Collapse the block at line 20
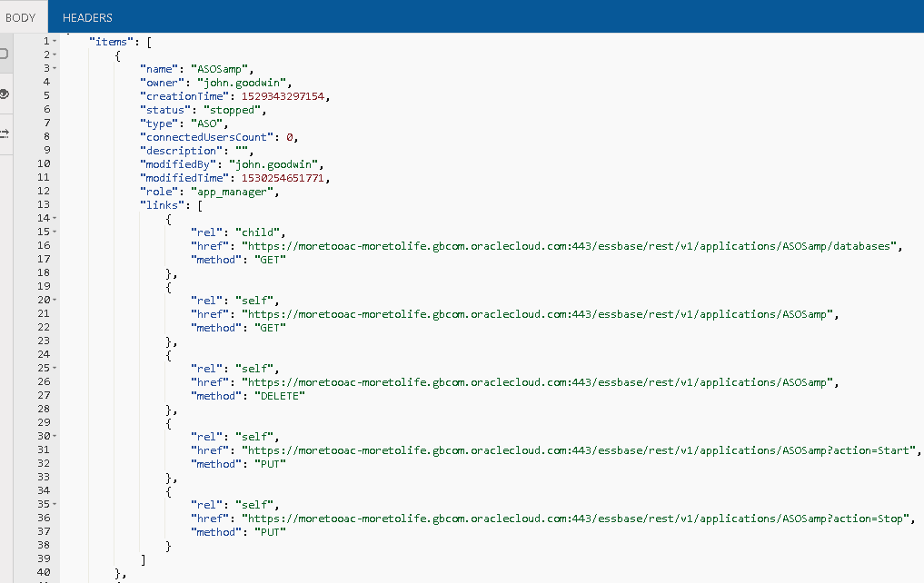Screen dimensions: 924x583 coord(55,300)
